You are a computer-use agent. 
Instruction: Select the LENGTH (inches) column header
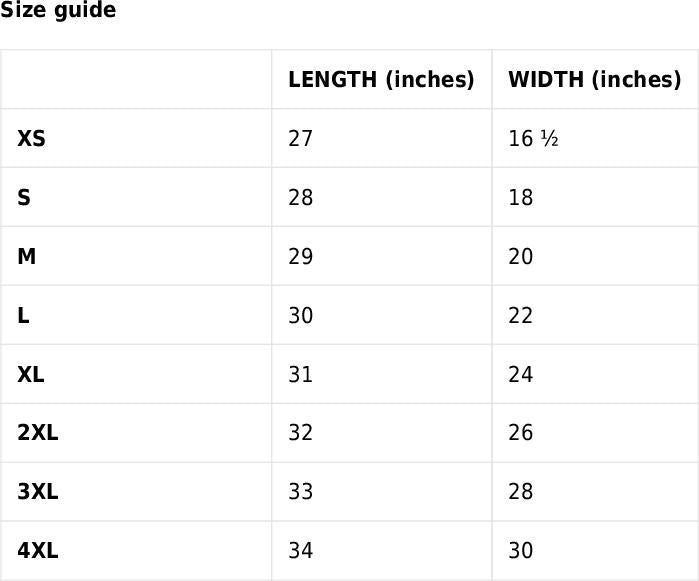click(381, 80)
